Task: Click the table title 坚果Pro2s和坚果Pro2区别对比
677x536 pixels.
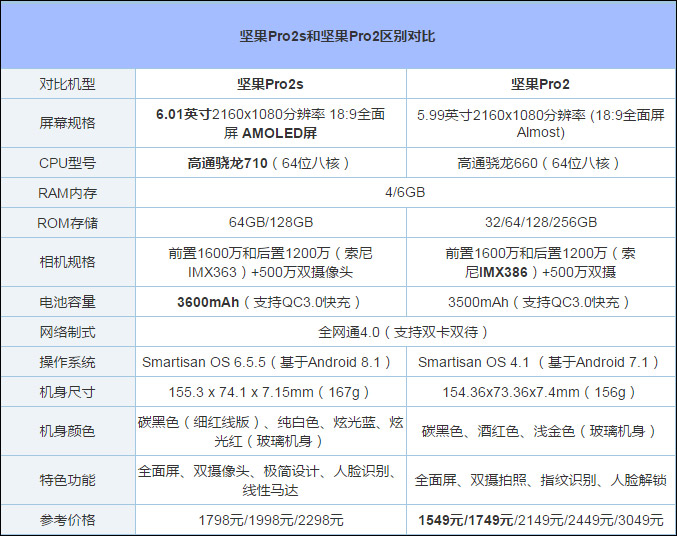Action: coord(337,36)
